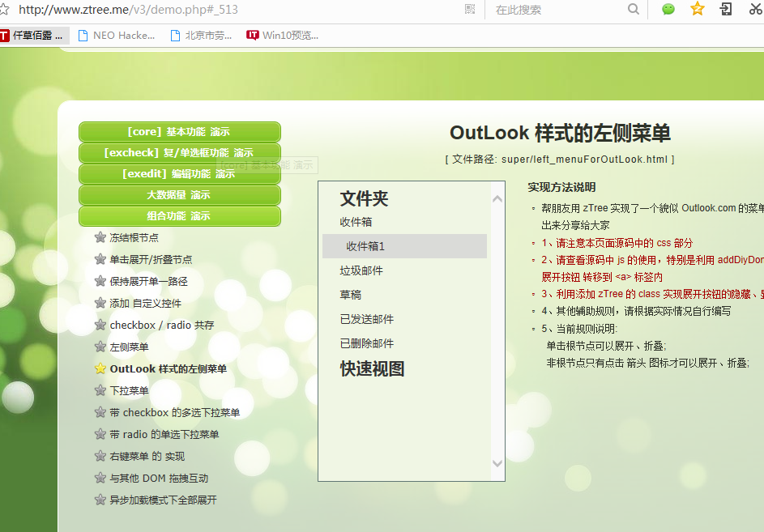Expand the [excheck] 复/单选框功能 演示 section
The image size is (764, 532).
(179, 153)
